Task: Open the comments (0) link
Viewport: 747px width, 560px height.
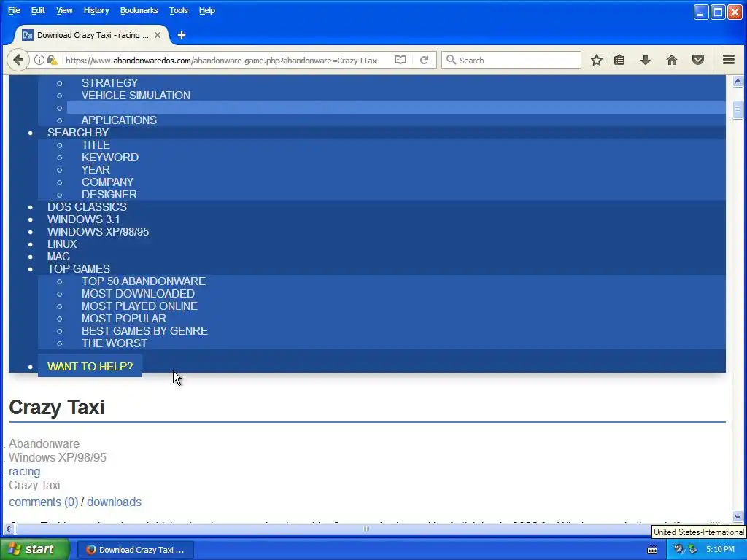Action: [43, 502]
